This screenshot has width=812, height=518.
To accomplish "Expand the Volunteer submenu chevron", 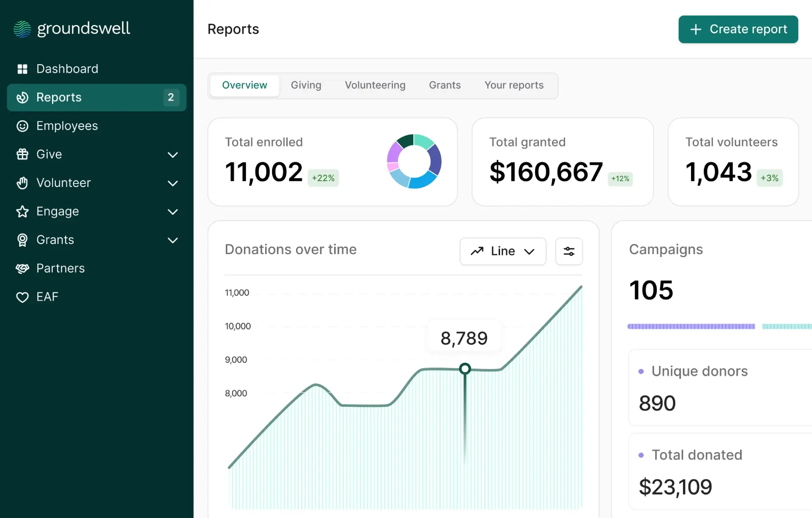I will pyautogui.click(x=173, y=183).
